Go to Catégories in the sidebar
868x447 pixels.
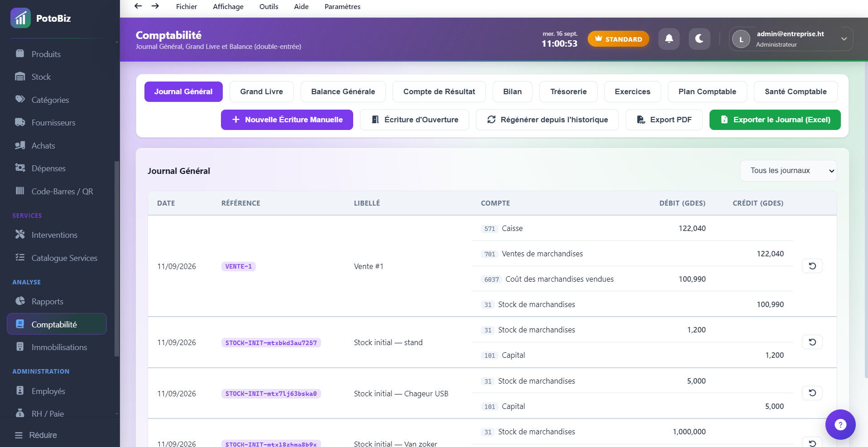(x=57, y=100)
